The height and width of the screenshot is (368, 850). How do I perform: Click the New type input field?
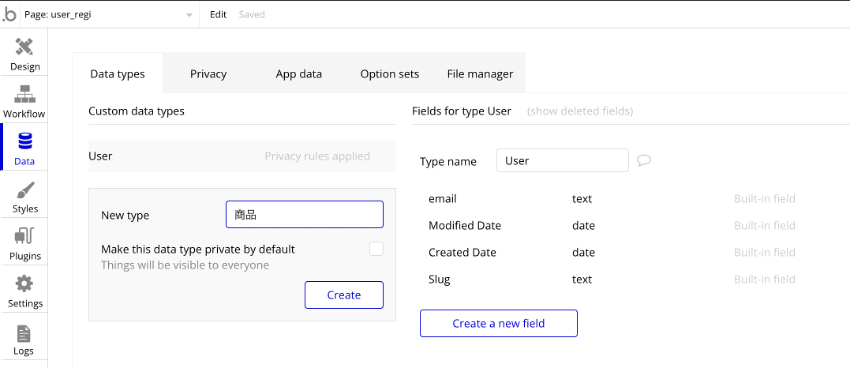click(x=305, y=215)
